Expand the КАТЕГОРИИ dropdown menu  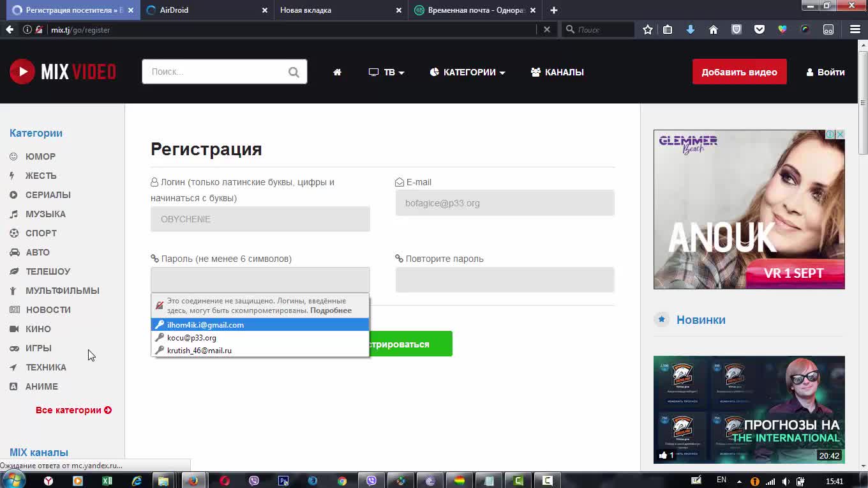click(468, 72)
